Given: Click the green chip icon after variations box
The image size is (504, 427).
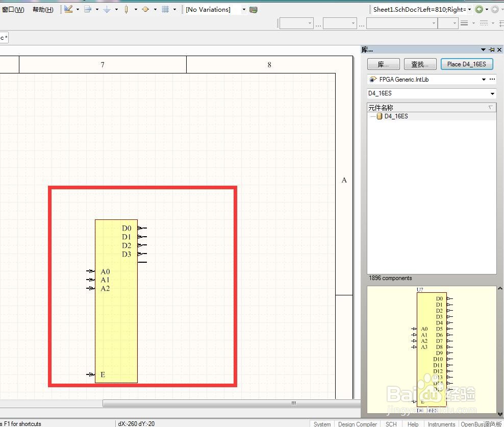Looking at the screenshot, I should [x=254, y=10].
